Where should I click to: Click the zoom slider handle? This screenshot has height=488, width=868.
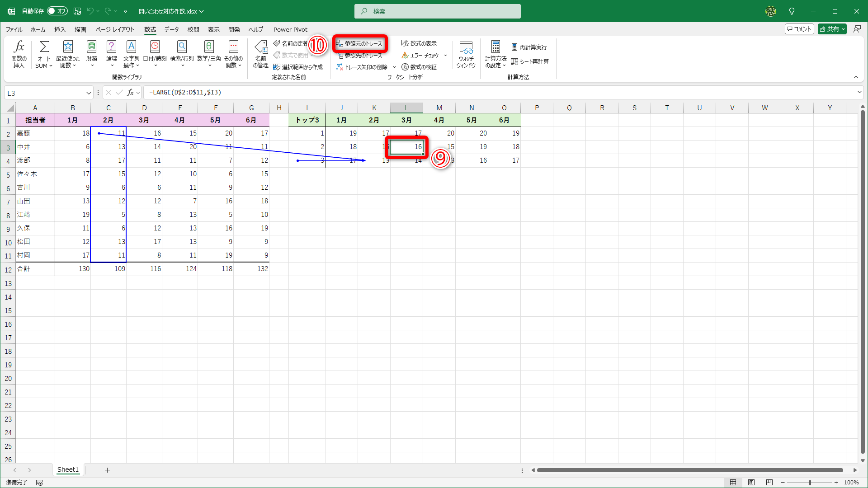pyautogui.click(x=810, y=483)
